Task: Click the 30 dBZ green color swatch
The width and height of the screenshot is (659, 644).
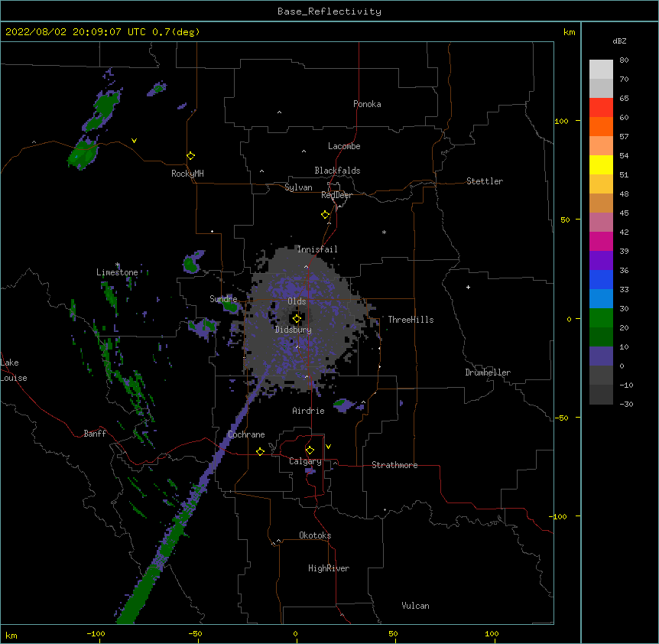Action: point(601,318)
